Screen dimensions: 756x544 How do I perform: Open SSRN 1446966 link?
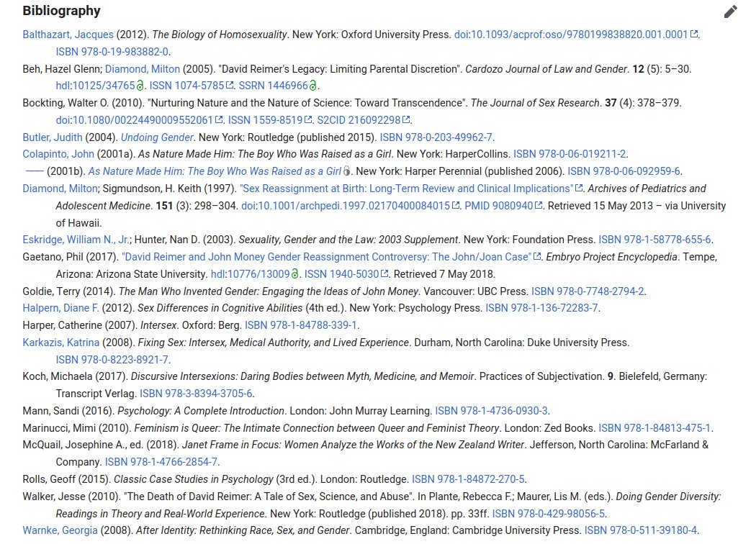(x=274, y=86)
